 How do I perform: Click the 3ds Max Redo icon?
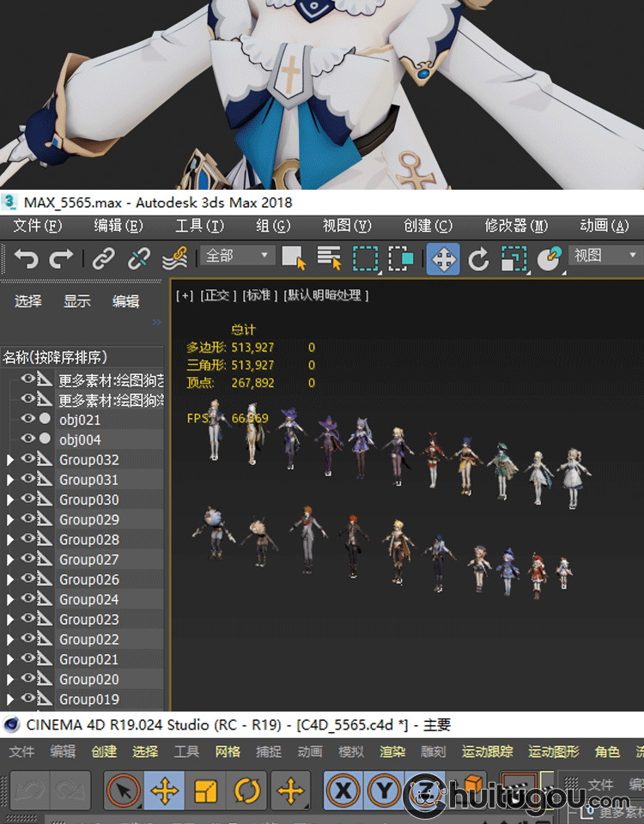61,258
